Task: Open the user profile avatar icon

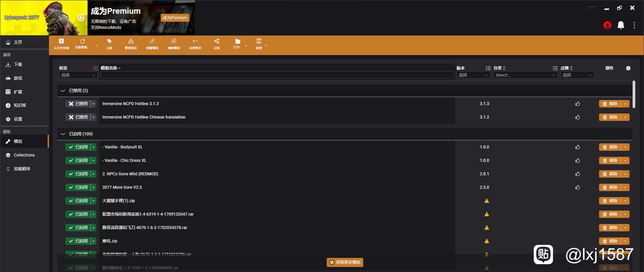Action: pyautogui.click(x=607, y=25)
